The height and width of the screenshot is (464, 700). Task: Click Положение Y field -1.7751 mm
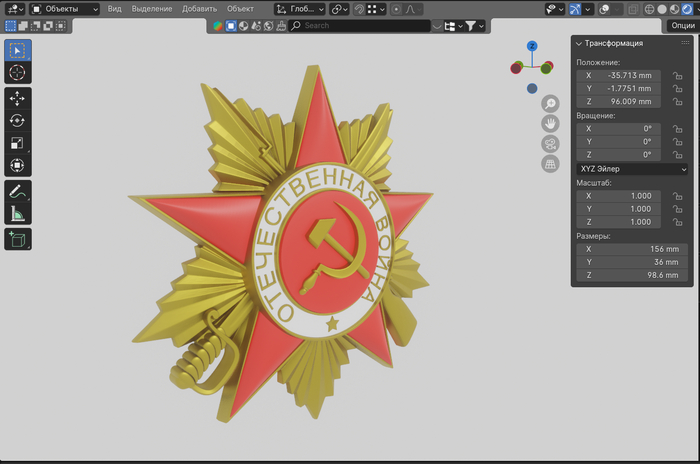[x=618, y=88]
